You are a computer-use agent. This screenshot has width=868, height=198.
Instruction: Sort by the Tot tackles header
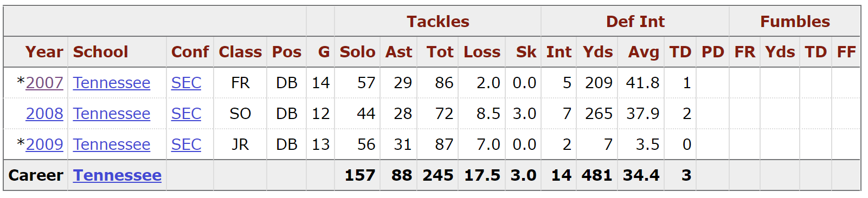440,52
